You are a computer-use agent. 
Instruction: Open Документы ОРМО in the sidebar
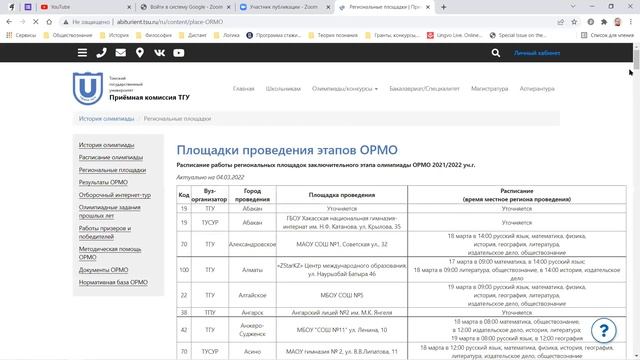pos(103,270)
